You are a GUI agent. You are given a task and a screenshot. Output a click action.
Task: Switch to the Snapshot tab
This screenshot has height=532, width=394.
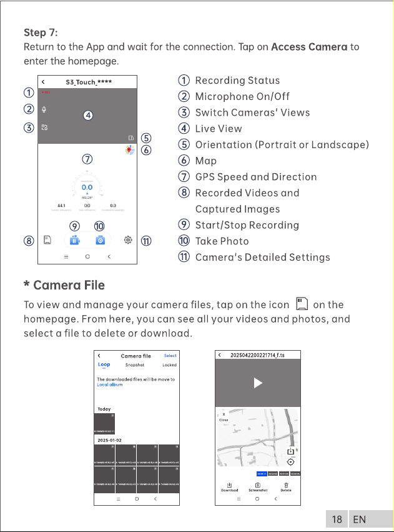(x=135, y=365)
